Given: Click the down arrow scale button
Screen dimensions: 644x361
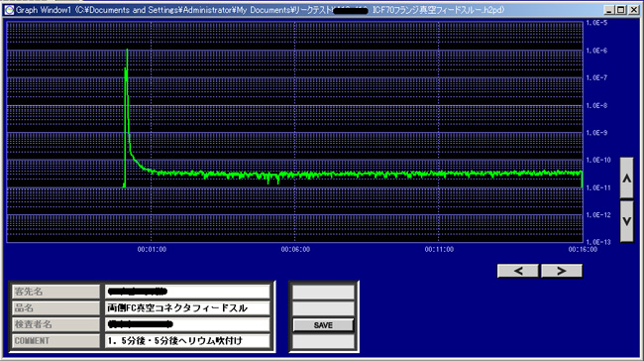Looking at the screenshot, I should tap(626, 221).
